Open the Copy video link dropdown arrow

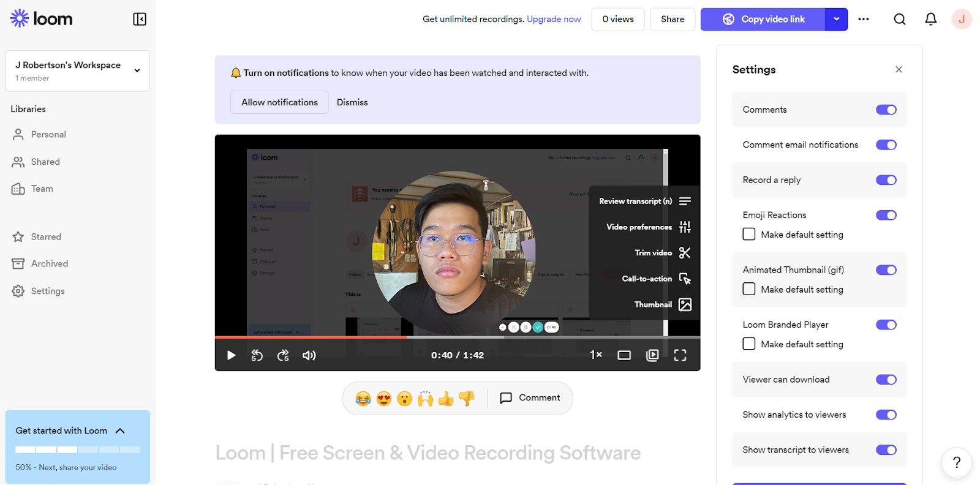836,19
